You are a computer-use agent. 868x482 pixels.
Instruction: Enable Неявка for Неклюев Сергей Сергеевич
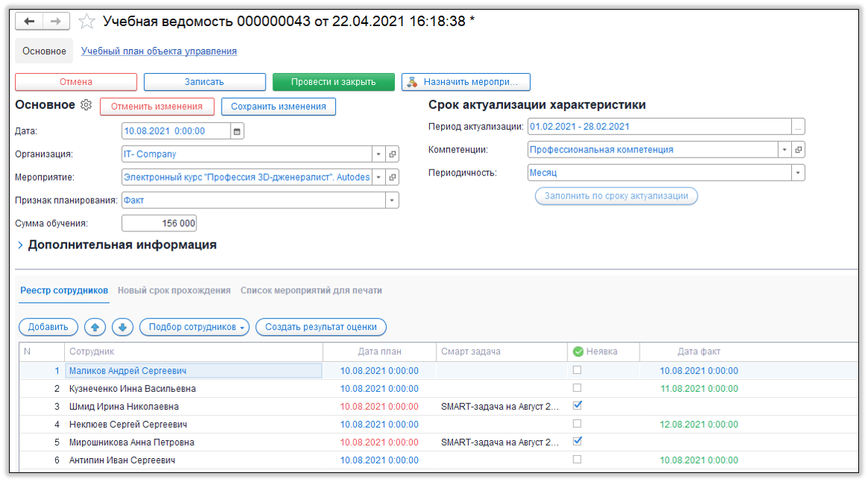(x=576, y=424)
